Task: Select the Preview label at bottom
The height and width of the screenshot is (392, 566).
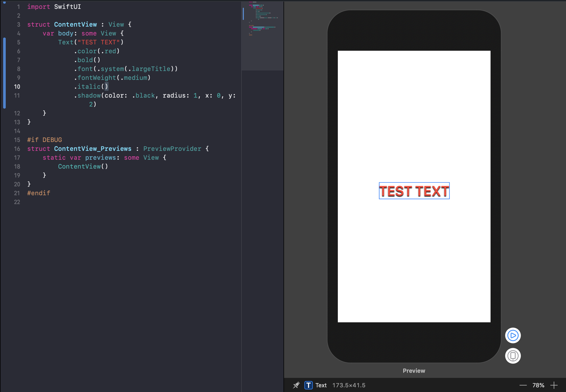Action: coord(414,370)
